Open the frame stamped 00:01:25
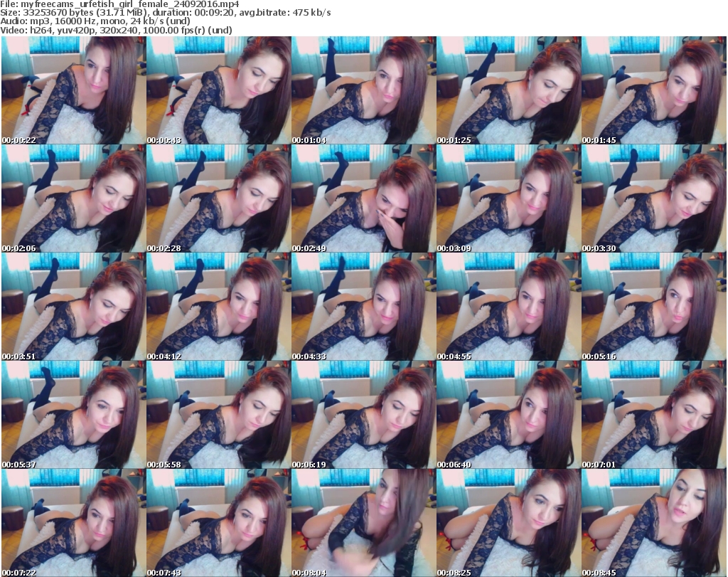Screen dimensions: 728x577 (509, 90)
